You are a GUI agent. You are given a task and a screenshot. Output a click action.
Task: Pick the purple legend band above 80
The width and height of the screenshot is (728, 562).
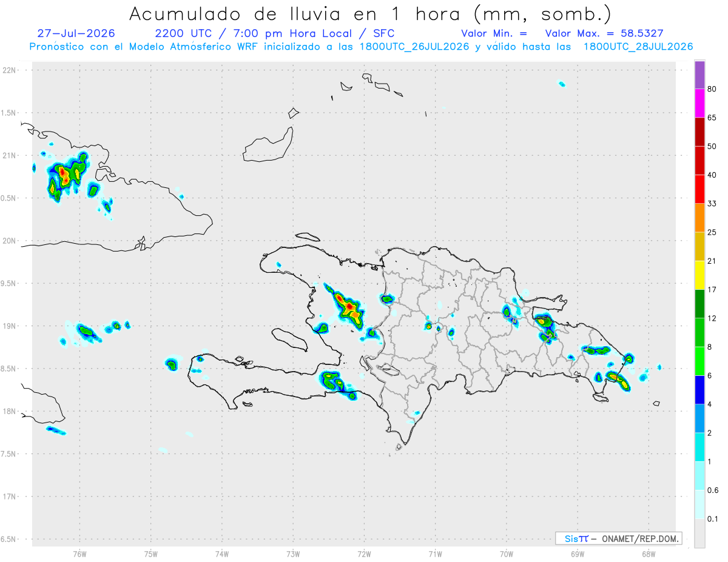[x=699, y=75]
